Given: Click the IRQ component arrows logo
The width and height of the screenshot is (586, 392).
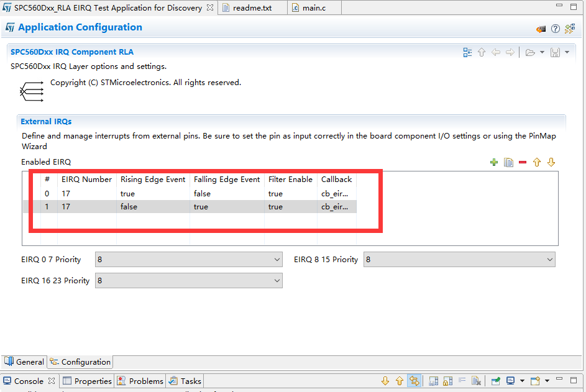Looking at the screenshot, I should pos(32,91).
